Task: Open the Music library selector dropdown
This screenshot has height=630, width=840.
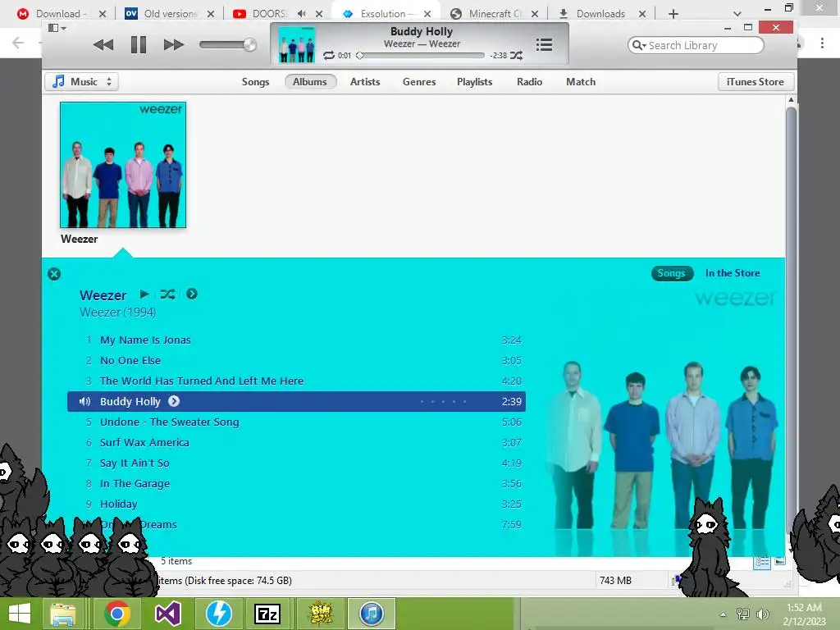Action: click(x=81, y=82)
